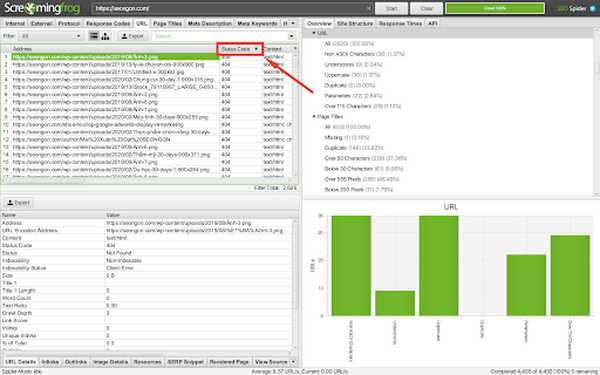The image size is (600, 375).
Task: Click the Screaming Frog logo
Action: pos(42,8)
